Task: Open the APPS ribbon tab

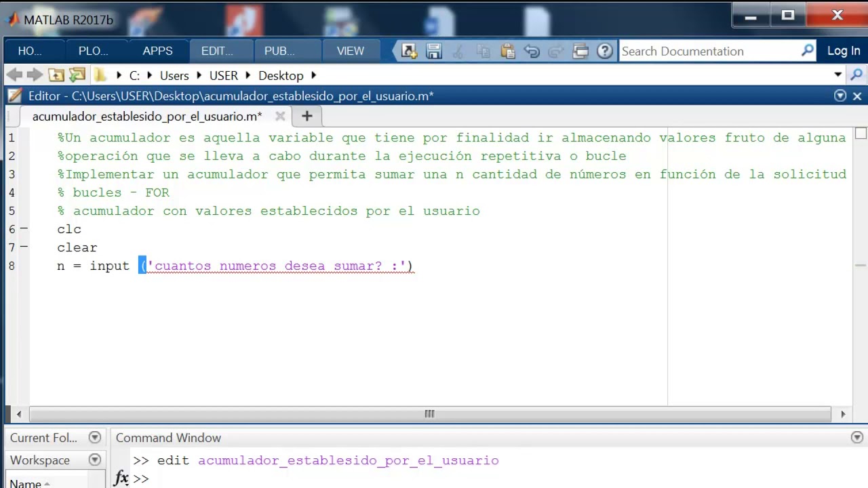Action: pyautogui.click(x=158, y=51)
